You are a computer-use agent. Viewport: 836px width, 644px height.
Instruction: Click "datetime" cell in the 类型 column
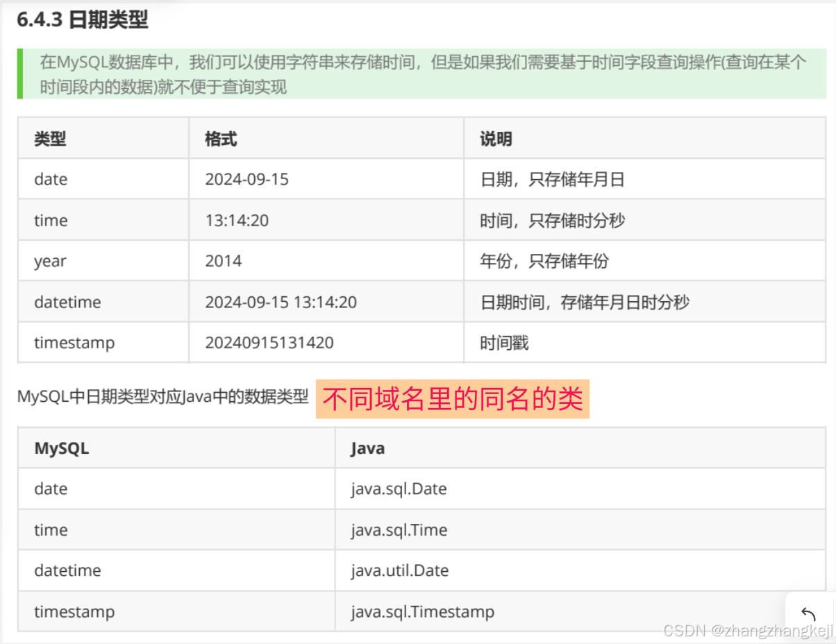click(103, 302)
